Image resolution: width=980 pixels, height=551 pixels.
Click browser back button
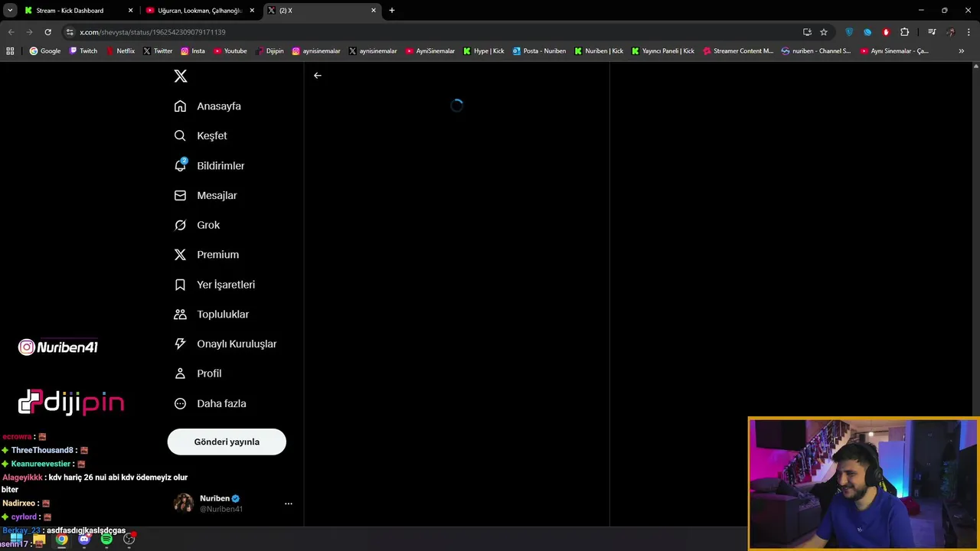point(11,32)
